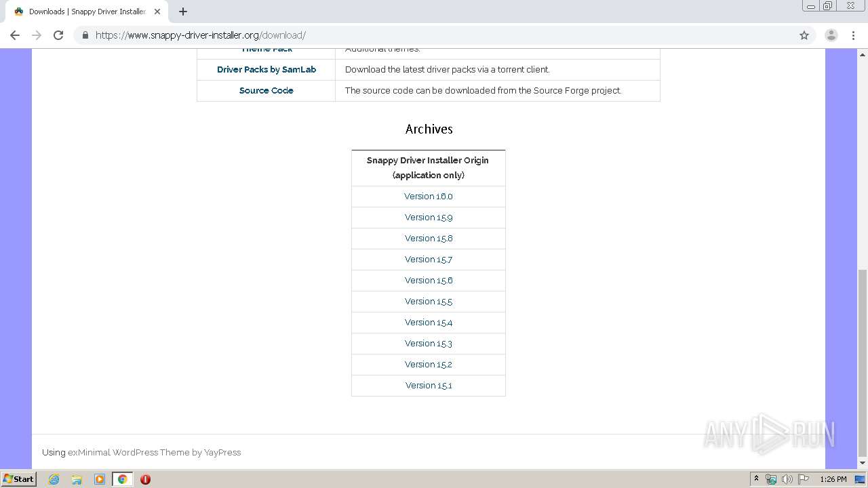Viewport: 868px width, 488px height.
Task: Download Version 1.5.4 archive
Action: click(429, 322)
